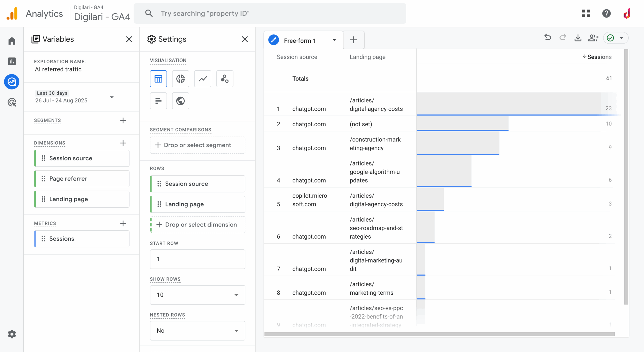Open the Show Rows dropdown

(197, 295)
